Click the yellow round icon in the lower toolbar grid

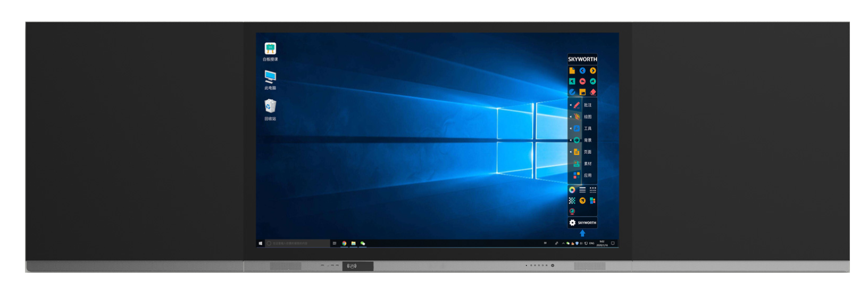click(582, 201)
